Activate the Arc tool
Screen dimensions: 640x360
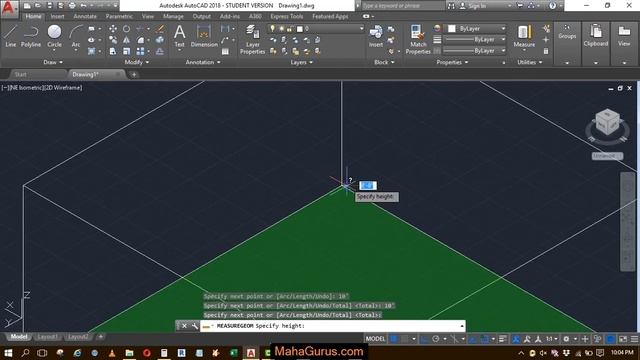76,36
